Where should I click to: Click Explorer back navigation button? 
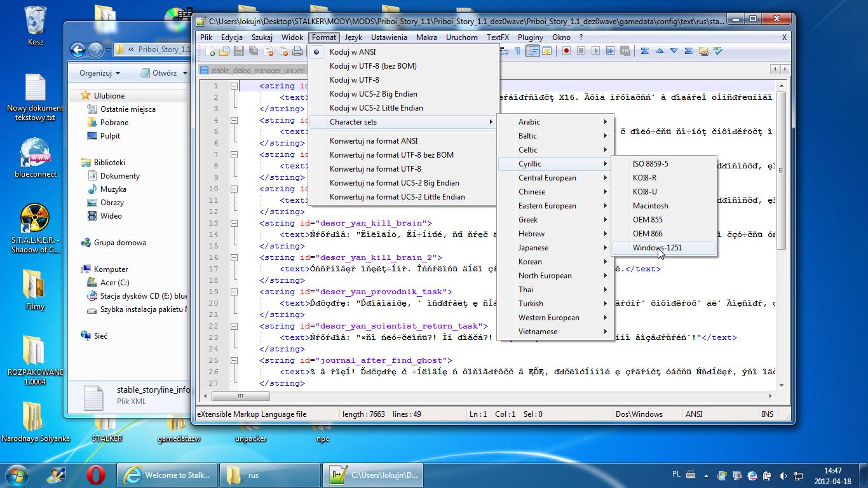click(78, 50)
